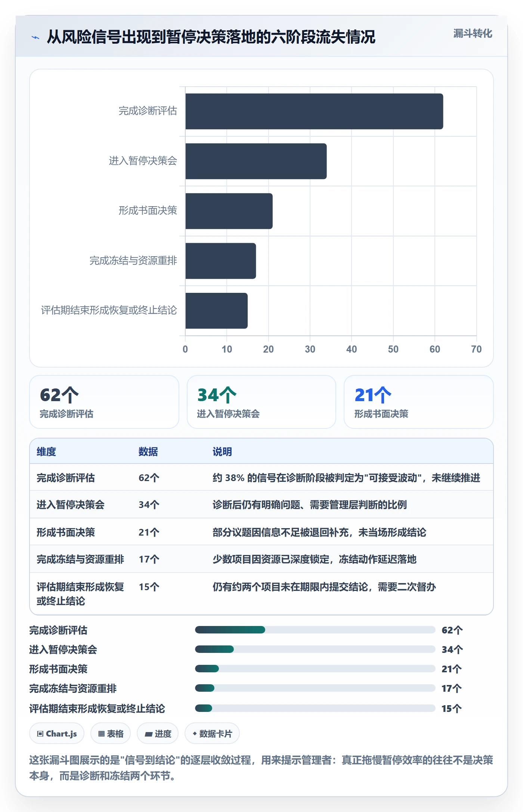The width and height of the screenshot is (523, 812).
Task: Click the 漏斗转化 label in header
Action: (473, 34)
